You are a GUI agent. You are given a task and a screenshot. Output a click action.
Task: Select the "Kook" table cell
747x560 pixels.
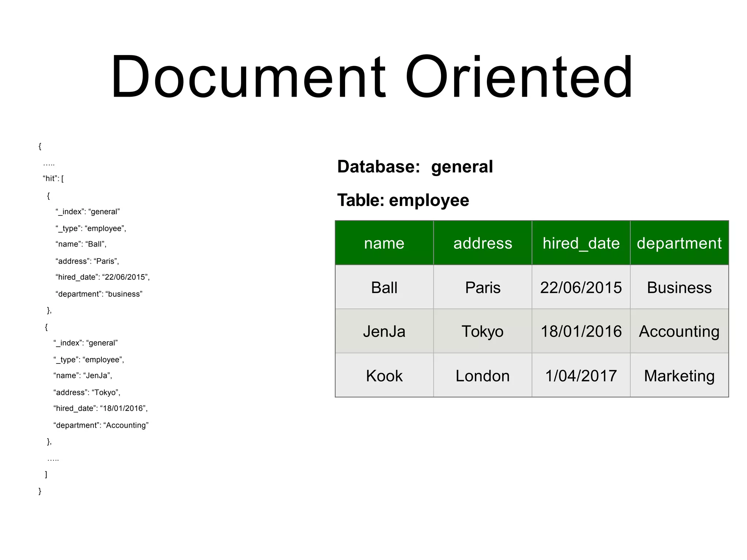click(x=384, y=376)
